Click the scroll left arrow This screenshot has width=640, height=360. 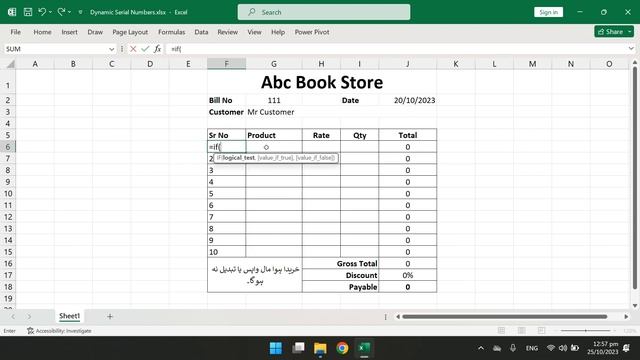point(398,316)
